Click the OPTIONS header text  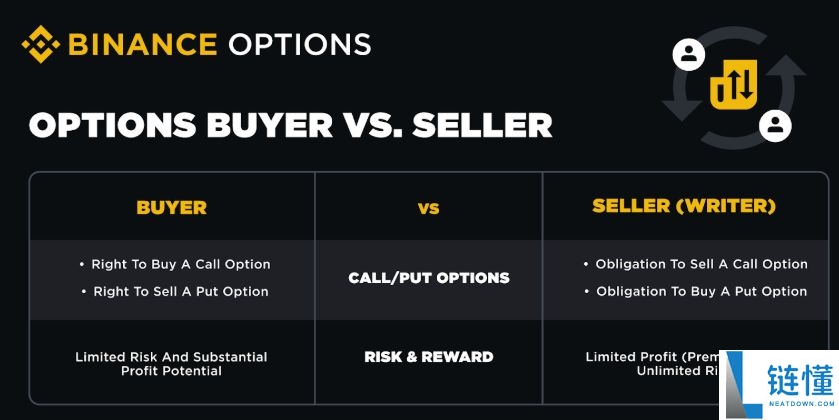[300, 44]
